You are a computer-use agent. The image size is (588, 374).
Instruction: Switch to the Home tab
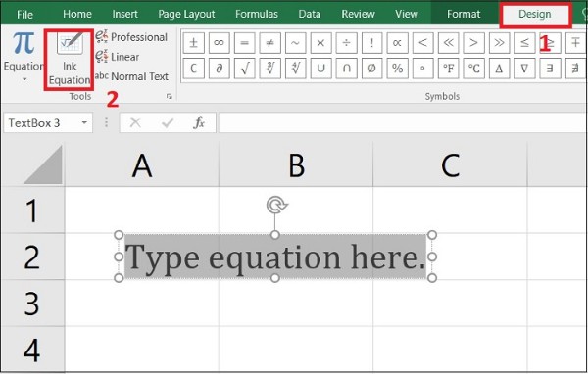click(77, 15)
